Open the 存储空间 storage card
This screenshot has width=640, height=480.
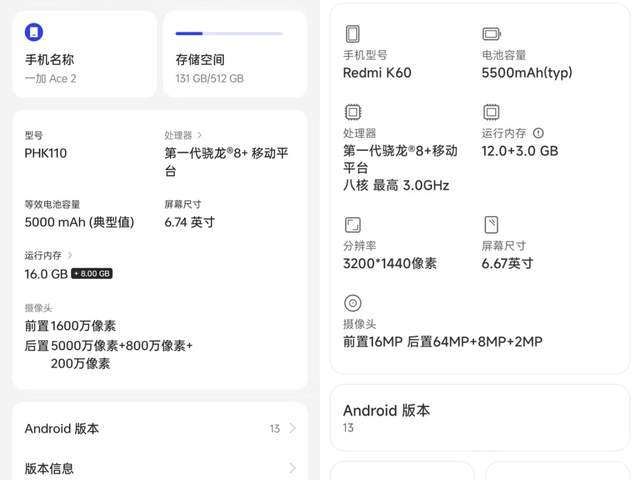tap(235, 54)
